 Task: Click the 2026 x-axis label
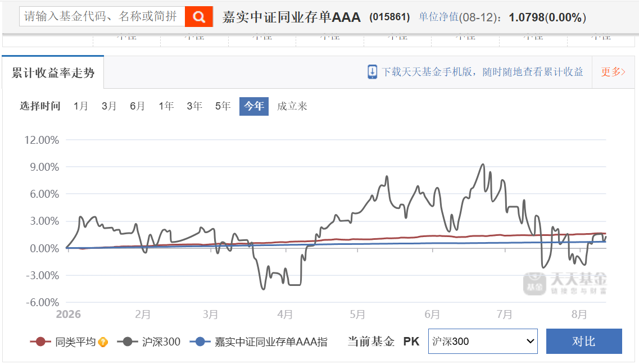coord(69,315)
